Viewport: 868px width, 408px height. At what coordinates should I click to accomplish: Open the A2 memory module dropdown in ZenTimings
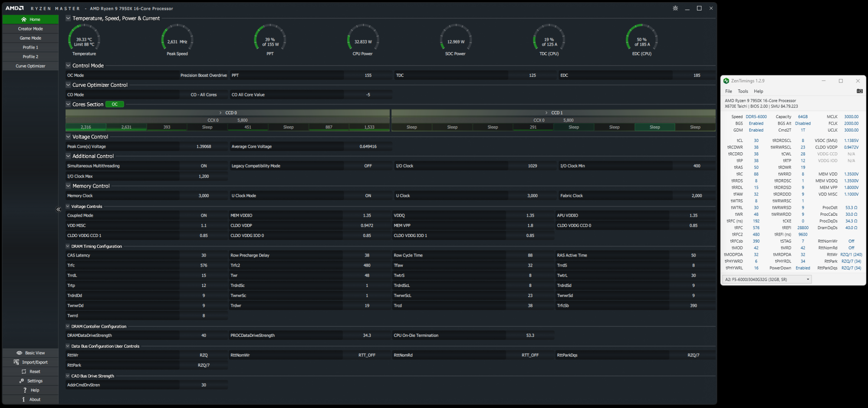(807, 279)
